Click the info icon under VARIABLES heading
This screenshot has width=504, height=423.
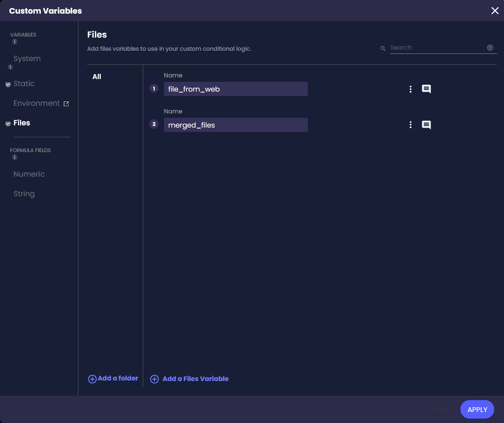(15, 41)
